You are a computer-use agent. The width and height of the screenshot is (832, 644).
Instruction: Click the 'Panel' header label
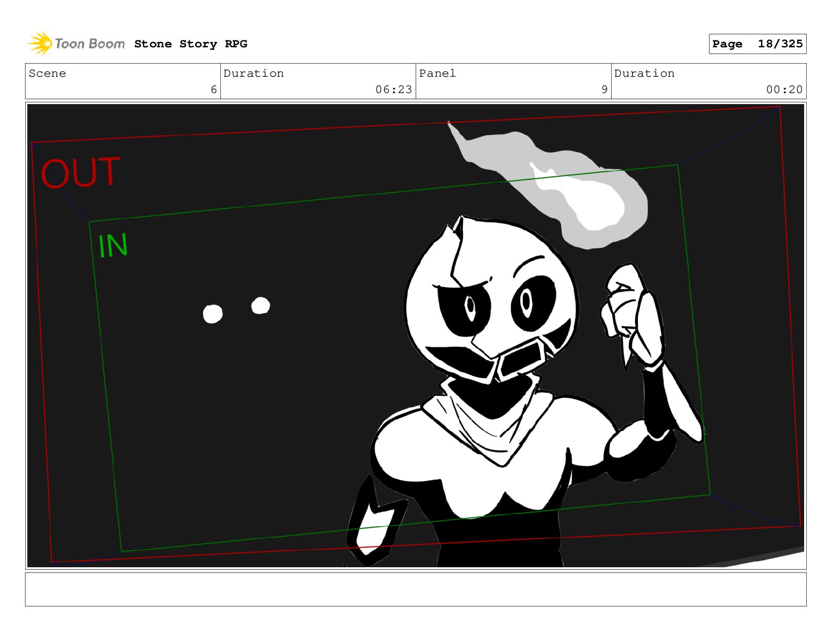tap(438, 73)
